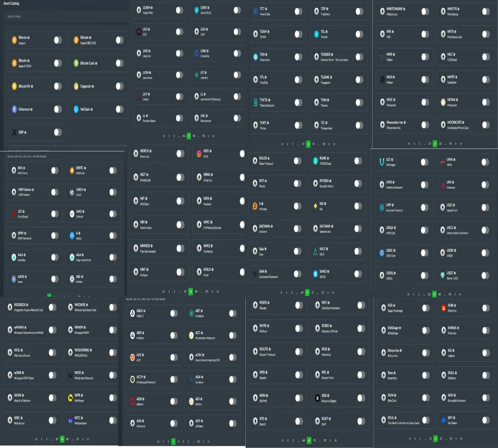Enable the Helium HNT toggle
Screen dimensions: 498x448
(180, 272)
